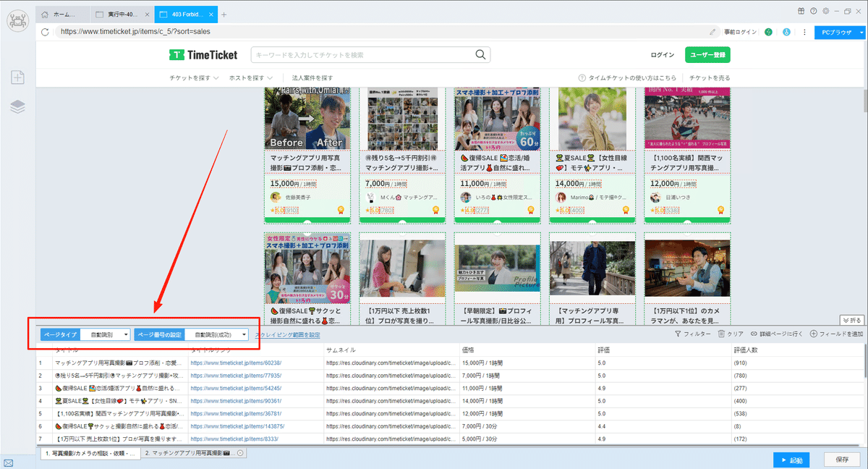The height and width of the screenshot is (469, 868).
Task: Click the フィルター funnel button
Action: point(692,334)
